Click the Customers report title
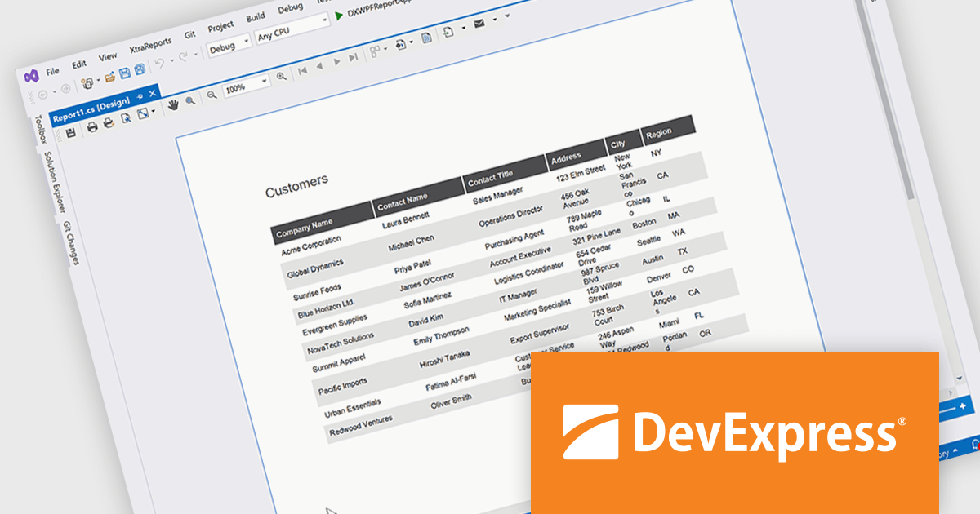980x514 pixels. pos(296,185)
